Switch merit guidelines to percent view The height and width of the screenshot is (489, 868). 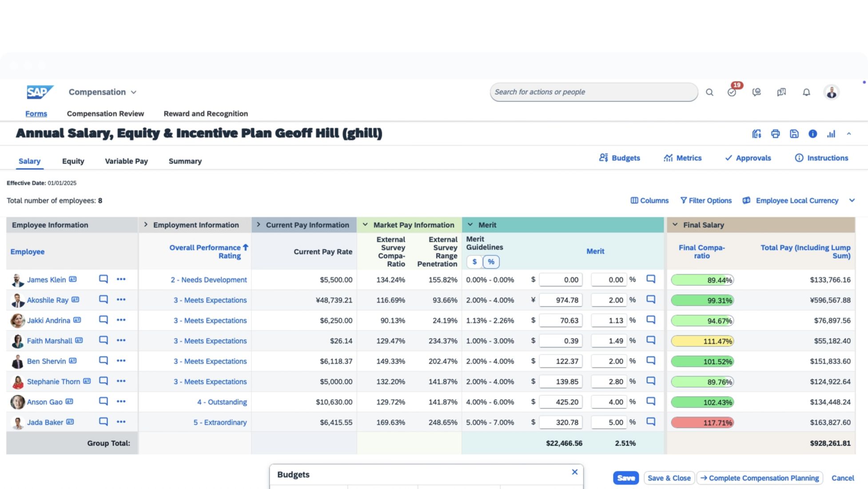click(491, 262)
